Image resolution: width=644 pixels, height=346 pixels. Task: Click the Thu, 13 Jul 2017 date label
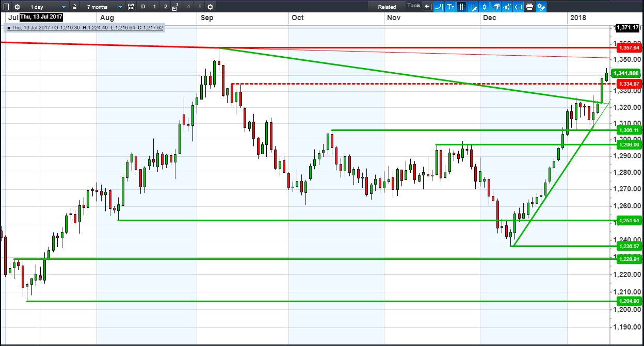click(x=41, y=17)
